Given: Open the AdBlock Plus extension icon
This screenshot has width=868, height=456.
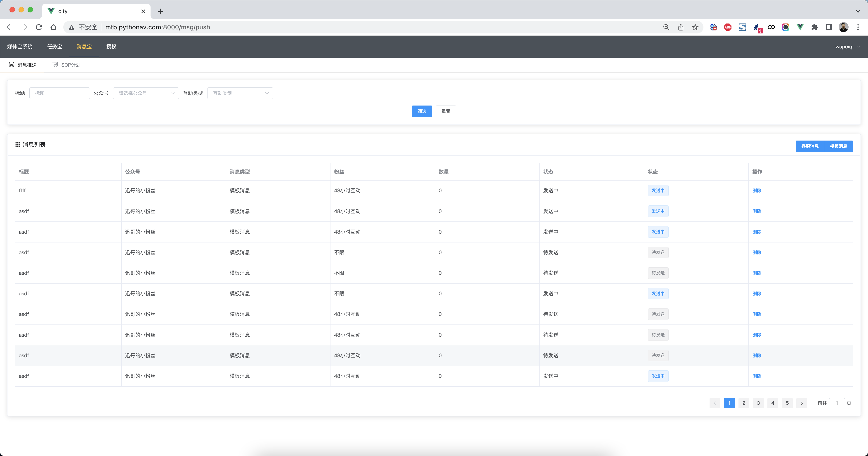Looking at the screenshot, I should pos(727,27).
